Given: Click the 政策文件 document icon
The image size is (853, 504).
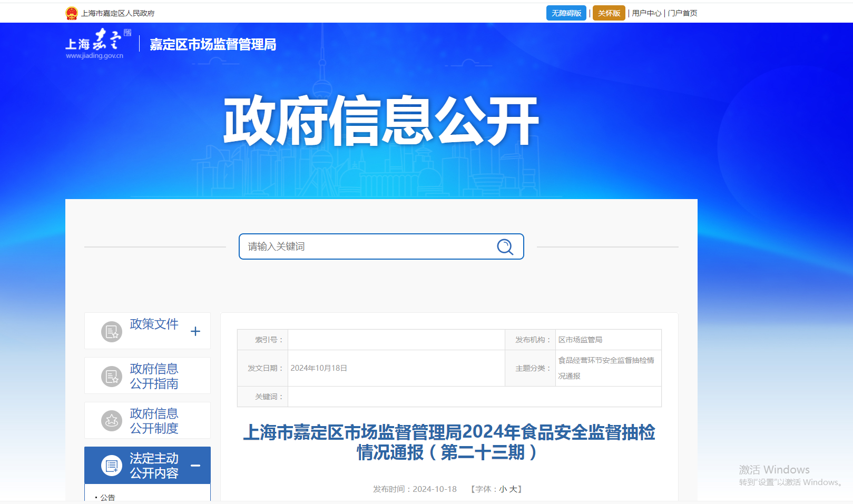Looking at the screenshot, I should 112,332.
